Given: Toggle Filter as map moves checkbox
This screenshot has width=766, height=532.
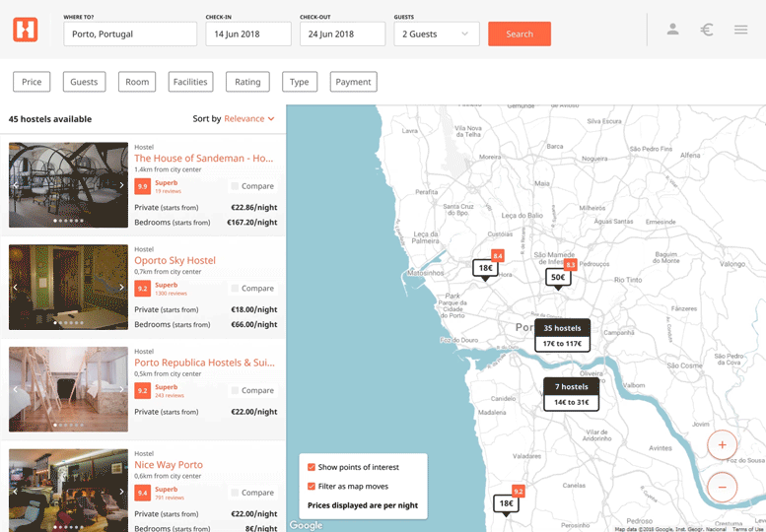Looking at the screenshot, I should pyautogui.click(x=312, y=486).
